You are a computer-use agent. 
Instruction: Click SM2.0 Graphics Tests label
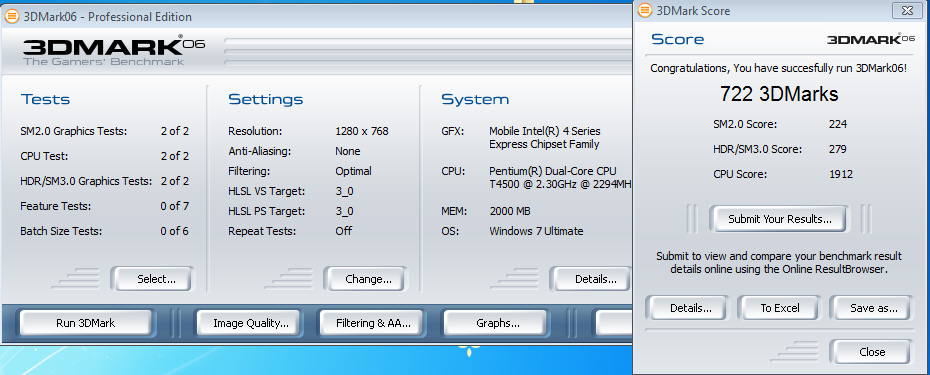coord(74,131)
